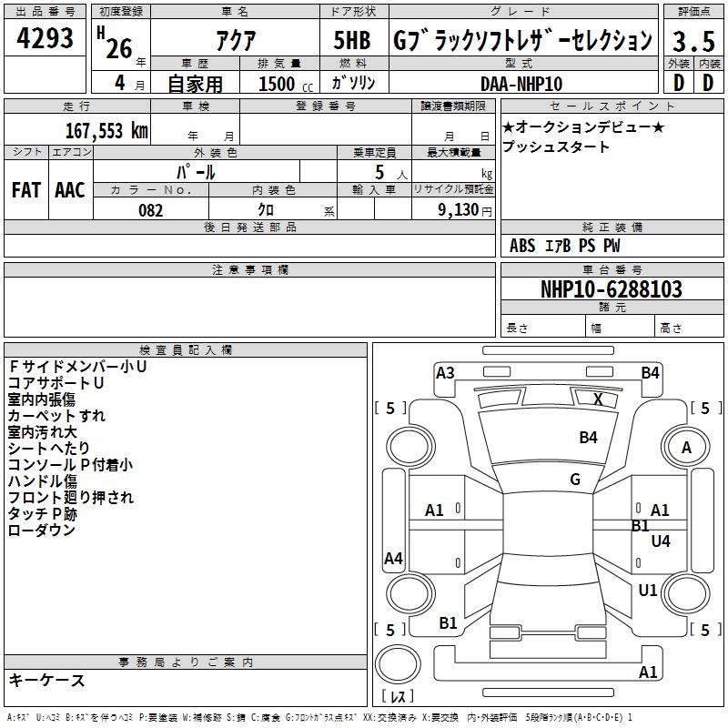The image size is (728, 728).
Task: Select the car name アクア
Action: 236,40
